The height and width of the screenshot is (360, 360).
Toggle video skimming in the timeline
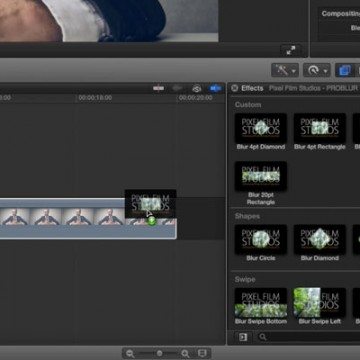[x=158, y=88]
